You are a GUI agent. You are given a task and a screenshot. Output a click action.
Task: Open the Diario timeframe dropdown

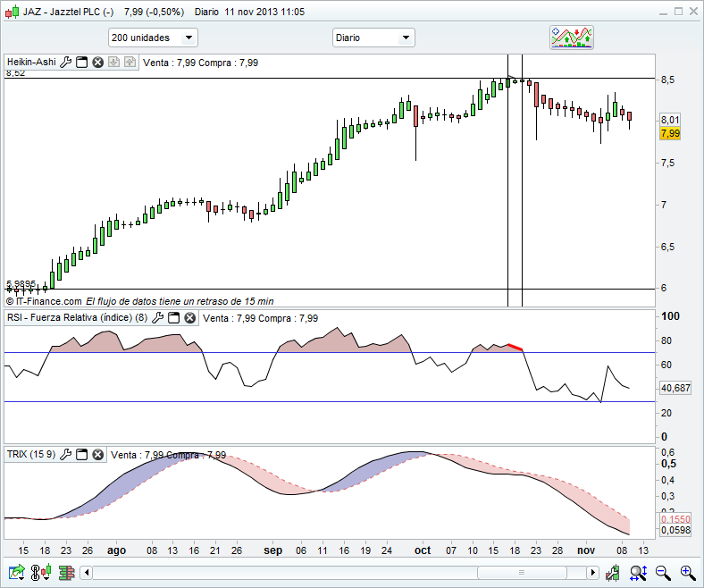point(373,38)
